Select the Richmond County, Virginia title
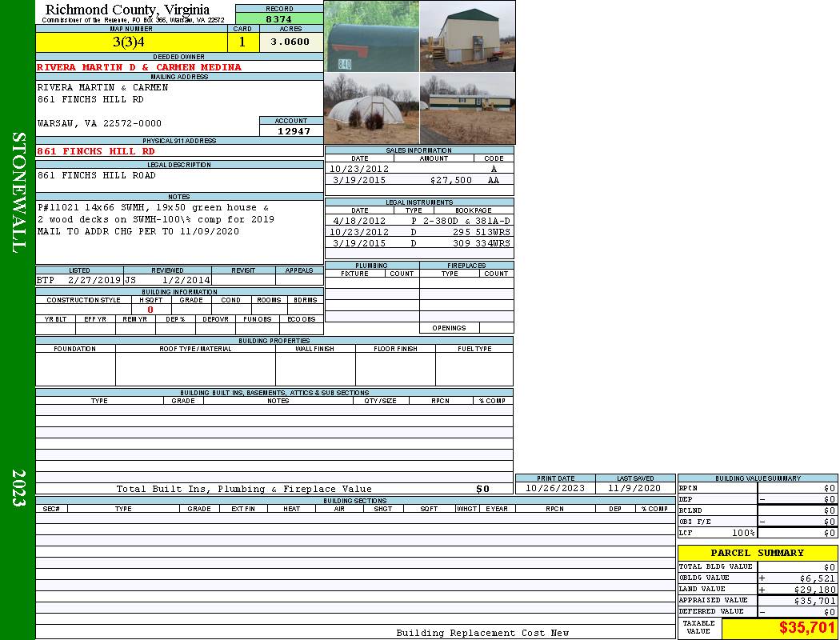The image size is (840, 640). click(127, 10)
